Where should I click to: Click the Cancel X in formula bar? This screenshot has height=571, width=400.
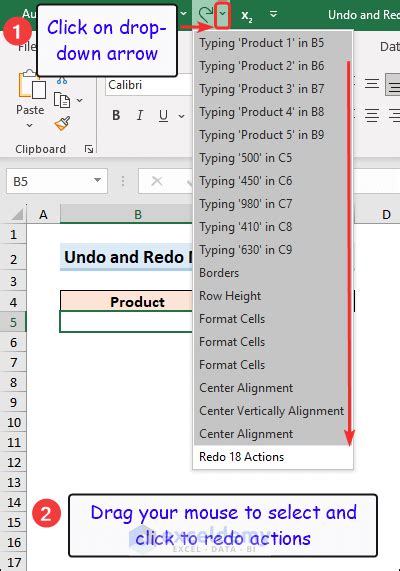pyautogui.click(x=157, y=181)
